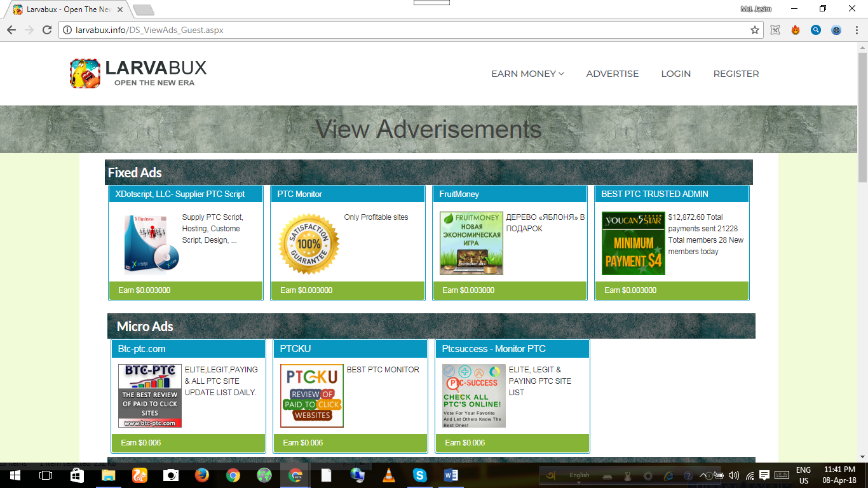
Task: Launch Skype from the taskbar
Action: 419,475
